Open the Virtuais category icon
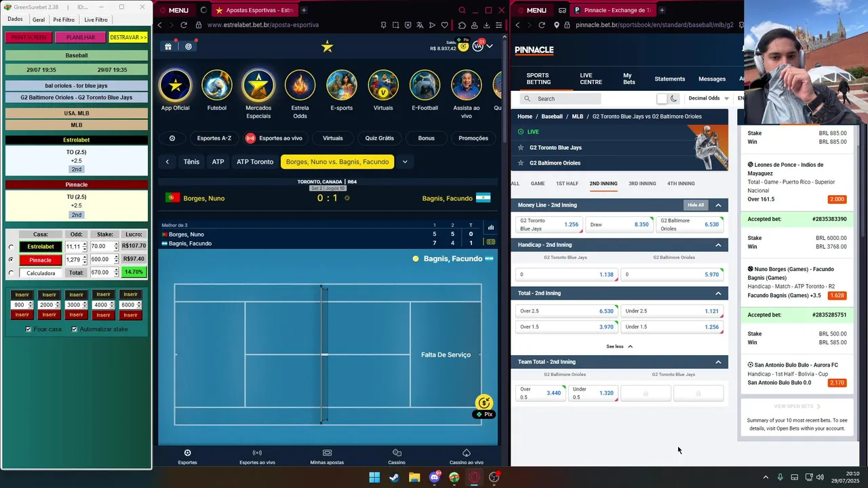 (383, 85)
